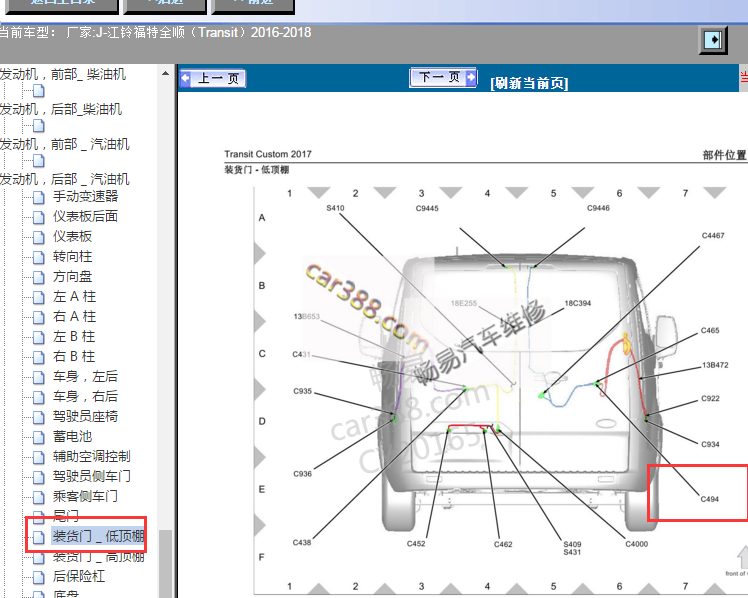The image size is (748, 598).
Task: Click 刷新当前页 refresh link
Action: pyautogui.click(x=529, y=83)
